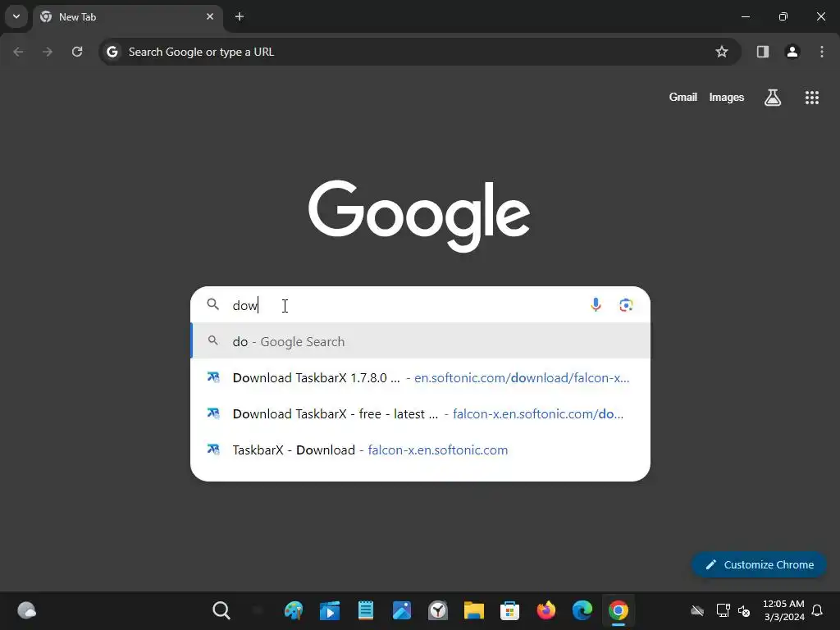Click the back navigation arrow
The height and width of the screenshot is (630, 840).
[18, 52]
